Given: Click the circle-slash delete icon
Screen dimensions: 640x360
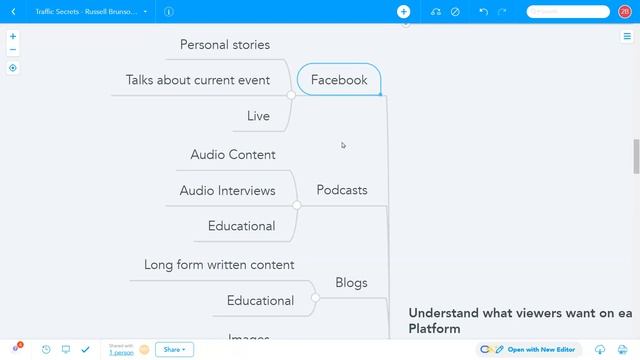Looking at the screenshot, I should [x=455, y=11].
